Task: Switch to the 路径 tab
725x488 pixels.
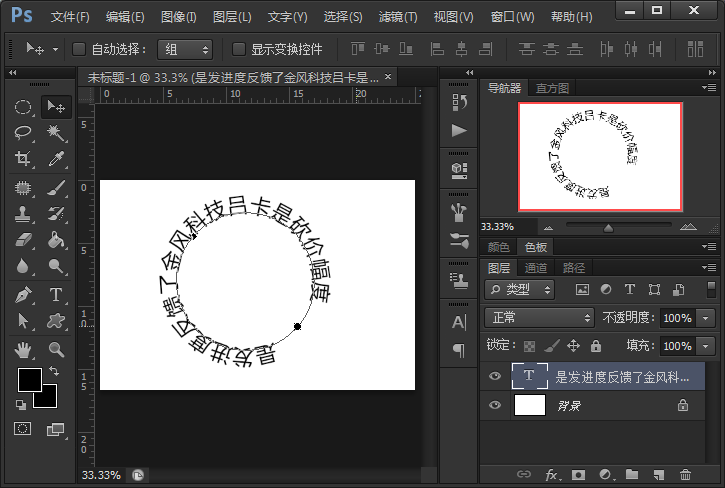Action: tap(574, 267)
